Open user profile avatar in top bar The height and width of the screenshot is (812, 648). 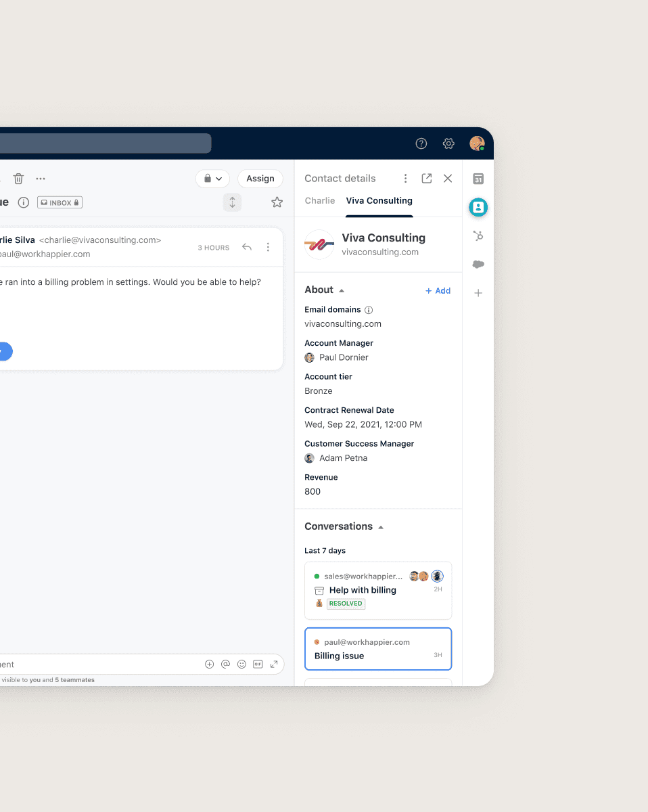(x=477, y=143)
